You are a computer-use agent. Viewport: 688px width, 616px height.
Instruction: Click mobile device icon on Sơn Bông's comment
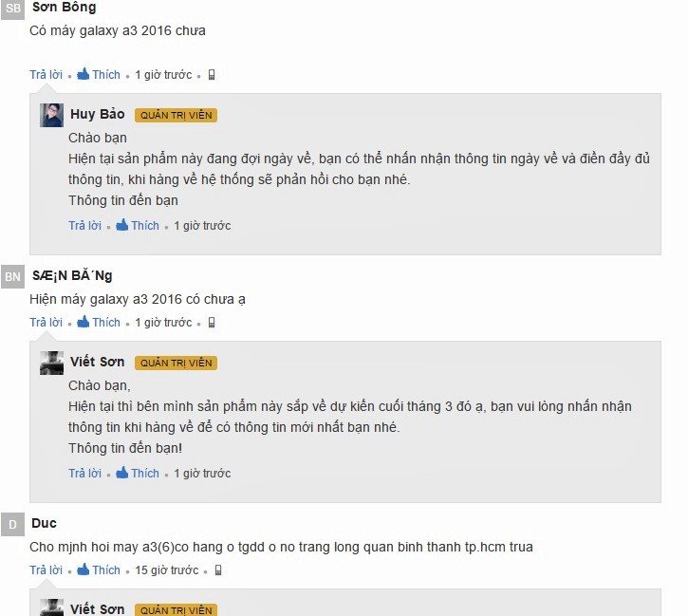[212, 75]
